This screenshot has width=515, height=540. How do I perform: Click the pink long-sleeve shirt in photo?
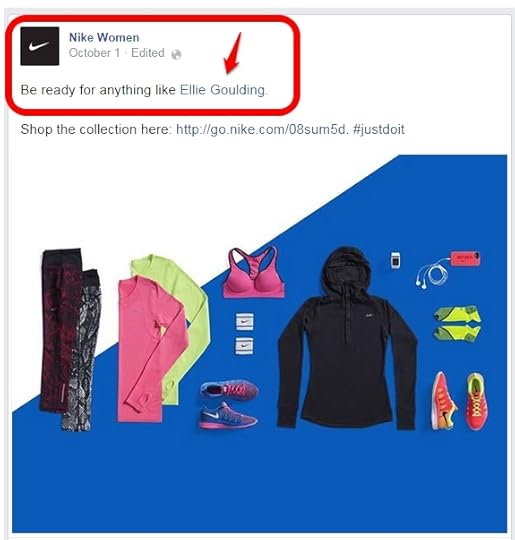[152, 348]
